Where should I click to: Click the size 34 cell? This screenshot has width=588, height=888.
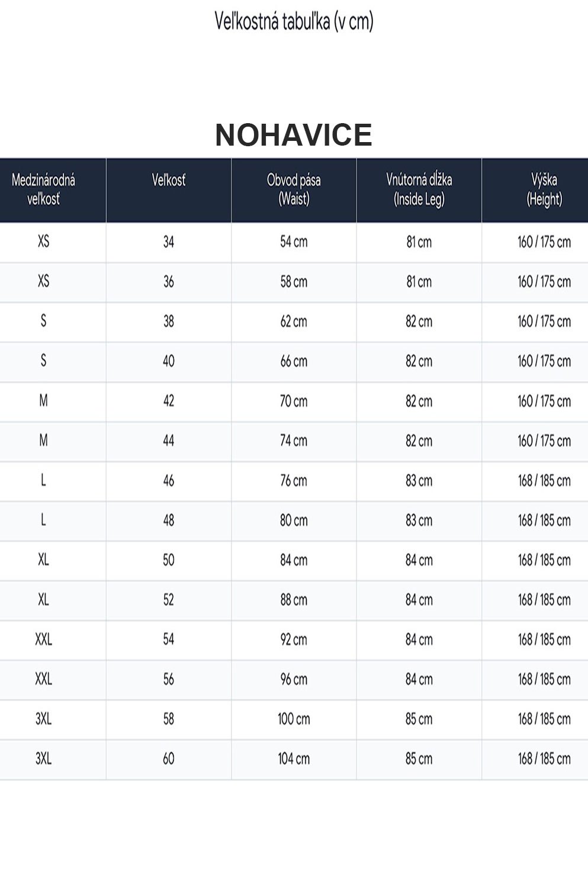click(x=169, y=242)
